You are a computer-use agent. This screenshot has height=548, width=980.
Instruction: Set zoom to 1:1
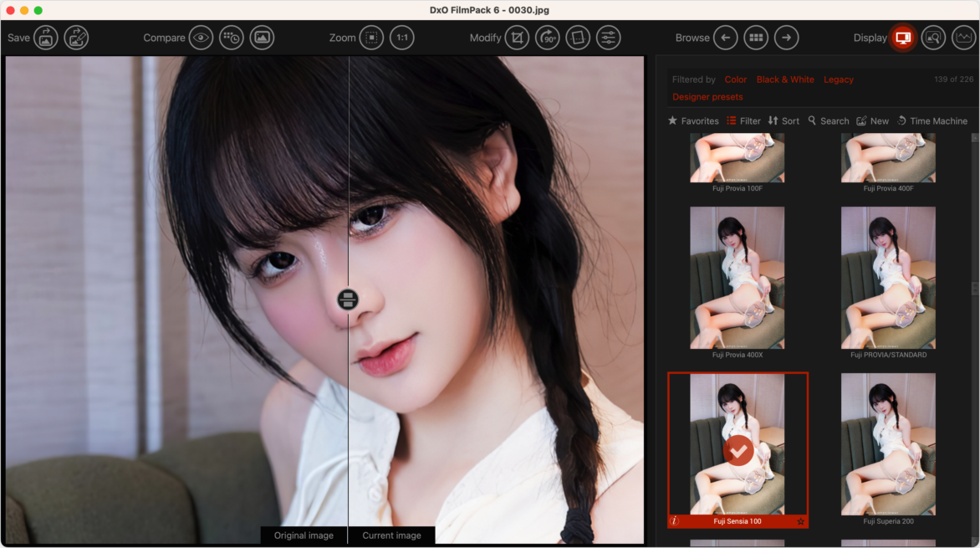coord(402,38)
